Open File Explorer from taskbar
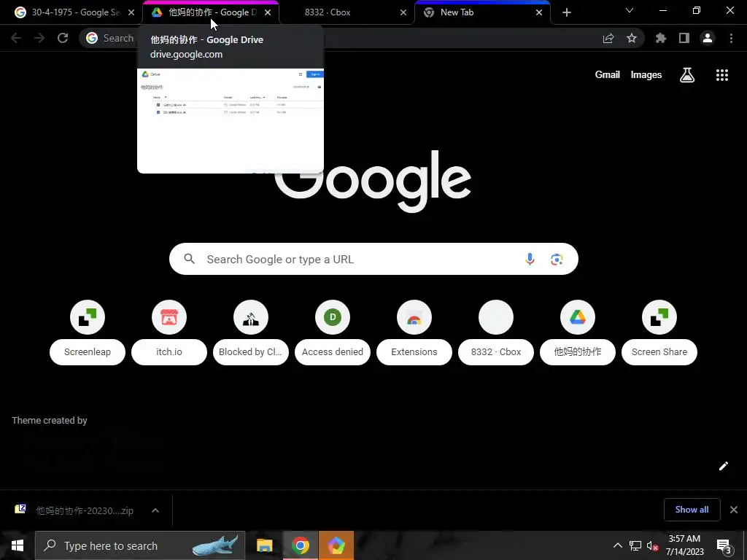The width and height of the screenshot is (747, 560). [264, 545]
